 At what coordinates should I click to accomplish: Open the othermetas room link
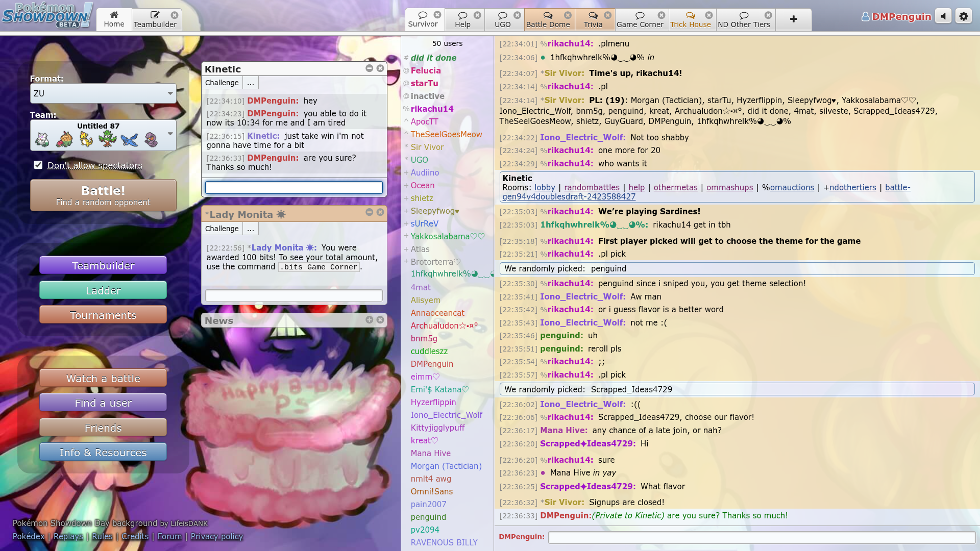click(x=675, y=187)
